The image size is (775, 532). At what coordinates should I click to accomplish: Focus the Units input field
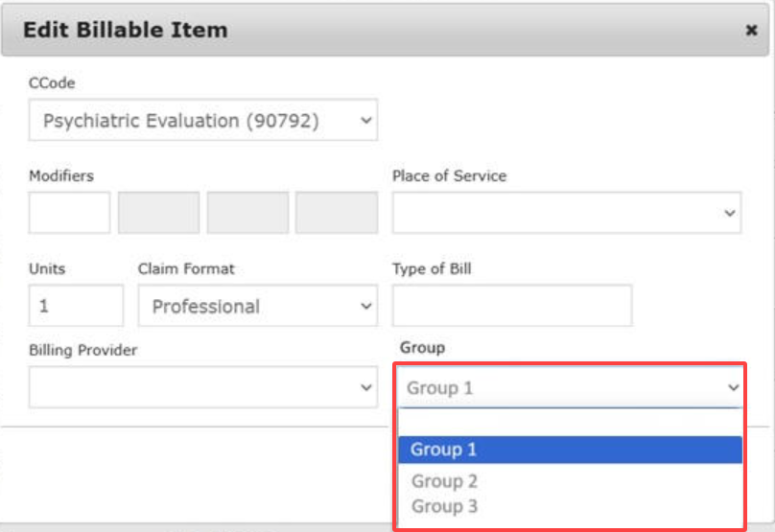coord(76,307)
